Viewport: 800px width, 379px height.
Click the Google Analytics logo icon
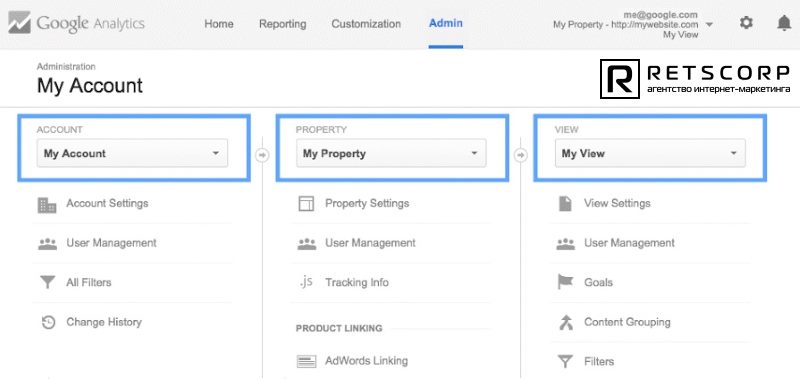tap(19, 23)
